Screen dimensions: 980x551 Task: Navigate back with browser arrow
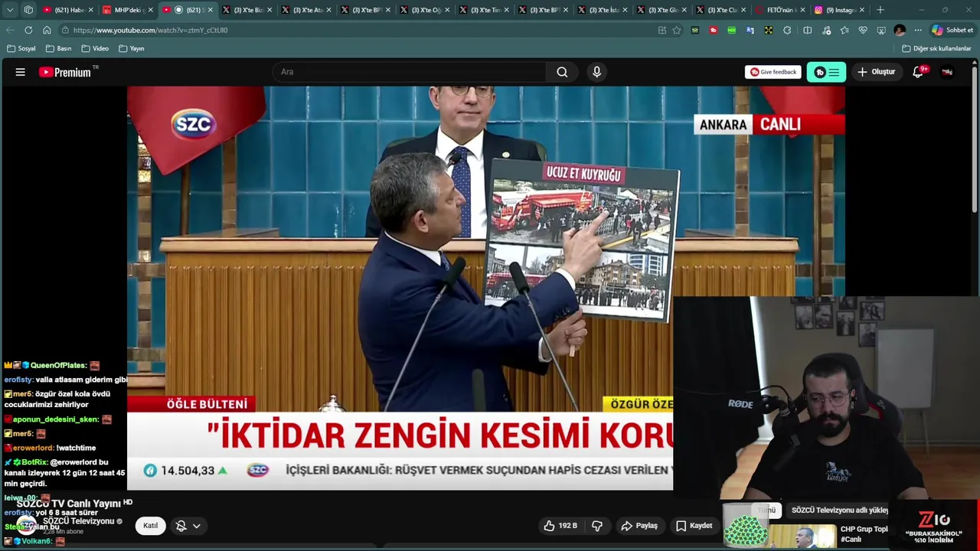pos(10,30)
